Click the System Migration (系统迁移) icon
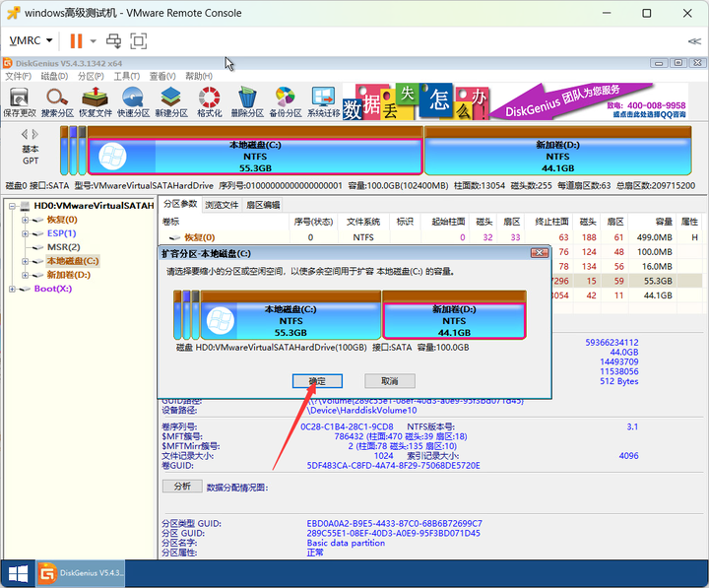 click(323, 102)
